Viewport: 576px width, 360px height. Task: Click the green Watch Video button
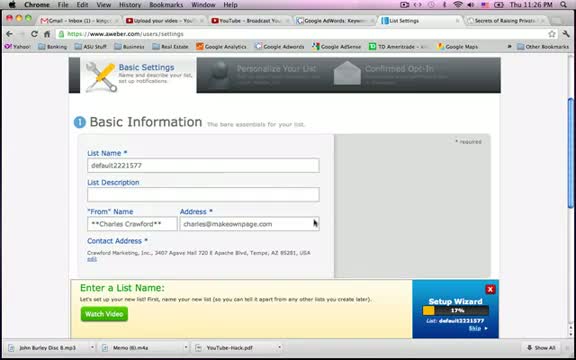(104, 314)
